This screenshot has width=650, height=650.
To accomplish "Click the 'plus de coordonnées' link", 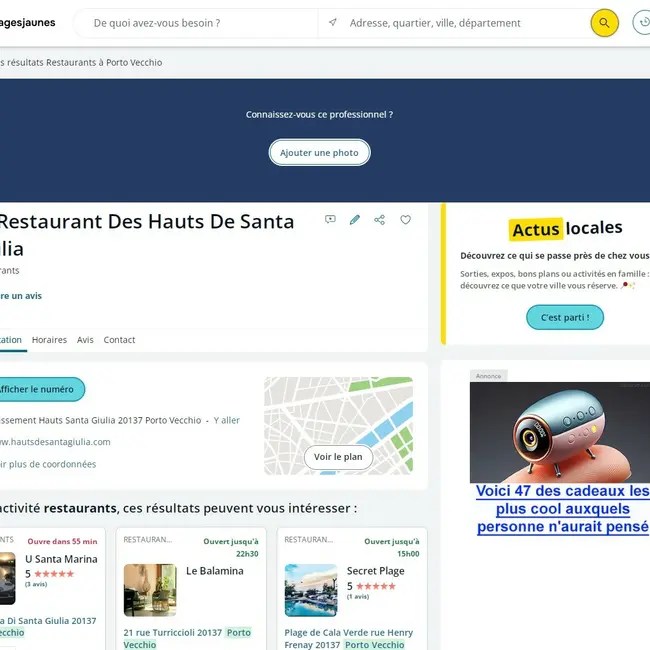I will point(48,464).
